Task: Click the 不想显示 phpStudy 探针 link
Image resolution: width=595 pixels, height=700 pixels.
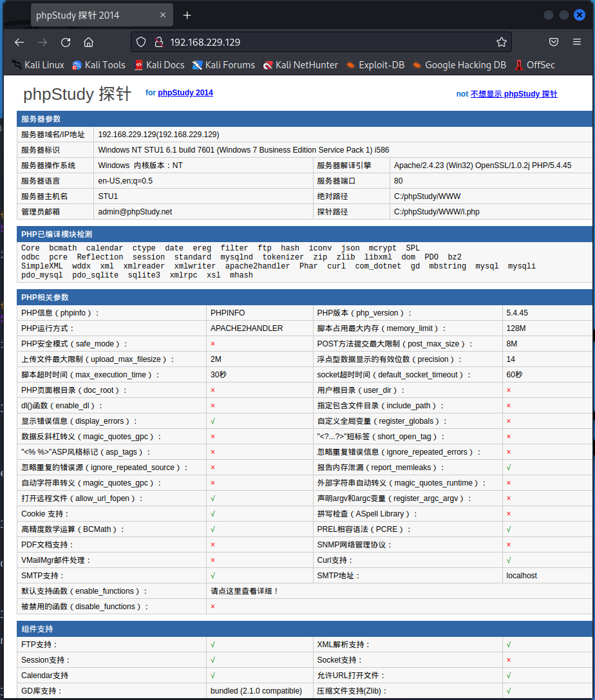Action: pyautogui.click(x=514, y=94)
